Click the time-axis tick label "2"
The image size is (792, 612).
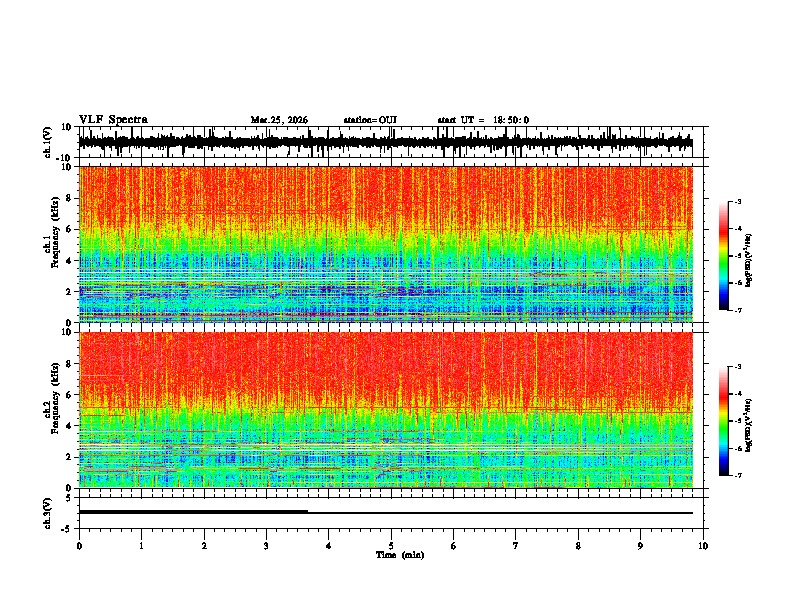click(x=204, y=546)
